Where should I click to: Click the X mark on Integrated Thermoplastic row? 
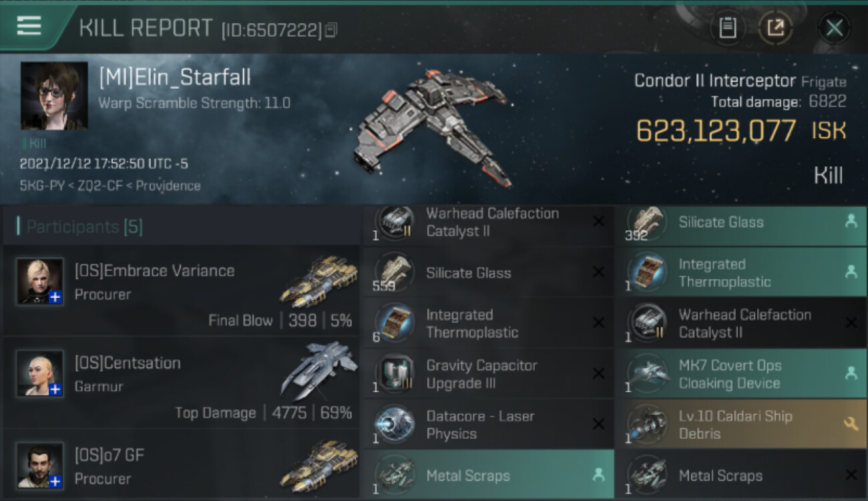(x=598, y=323)
